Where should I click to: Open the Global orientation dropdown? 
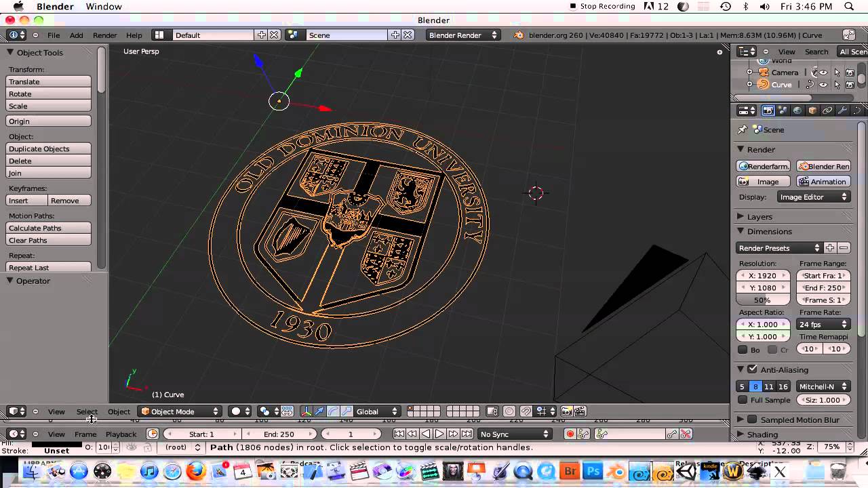click(x=378, y=411)
